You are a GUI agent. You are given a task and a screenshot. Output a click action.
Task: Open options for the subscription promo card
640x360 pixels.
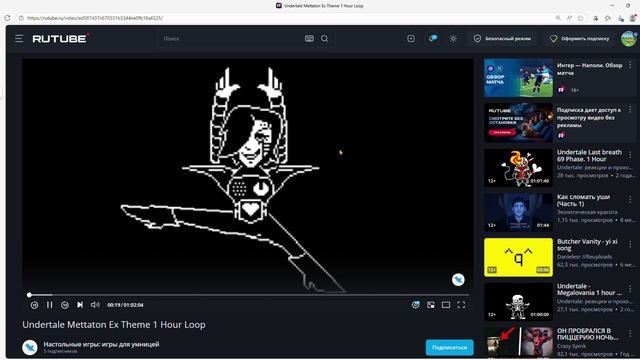pos(630,109)
